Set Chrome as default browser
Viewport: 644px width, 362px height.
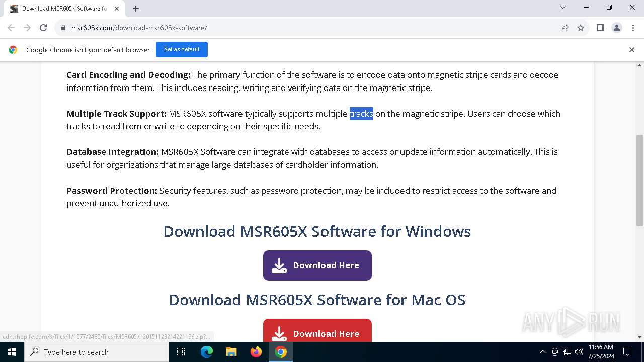[182, 49]
